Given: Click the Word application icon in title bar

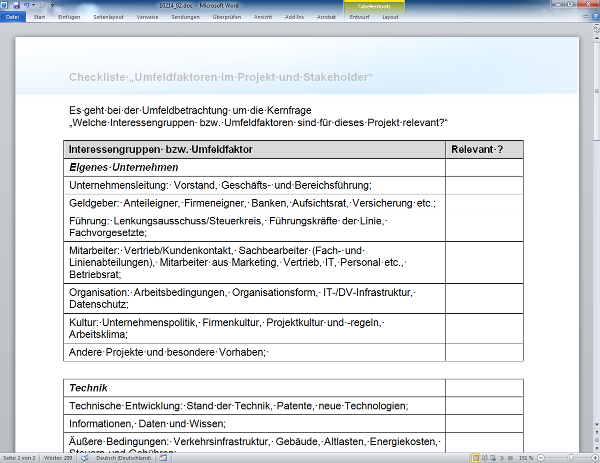Looking at the screenshot, I should (6, 5).
